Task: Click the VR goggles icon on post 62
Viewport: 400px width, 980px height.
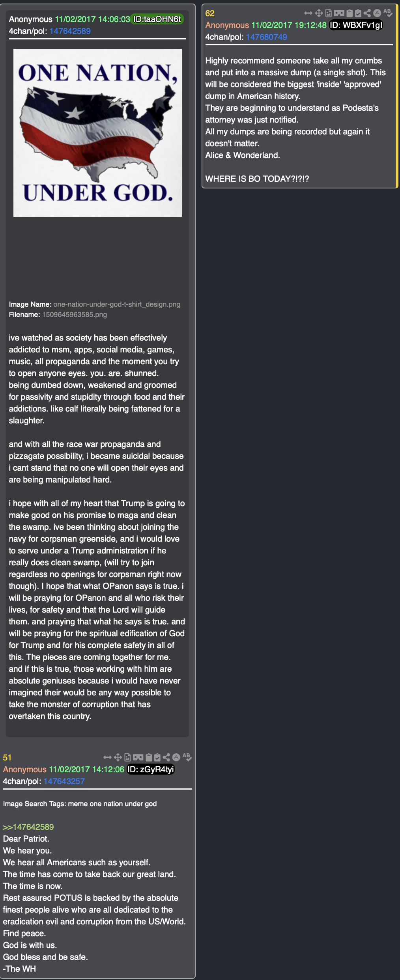Action: pyautogui.click(x=339, y=13)
